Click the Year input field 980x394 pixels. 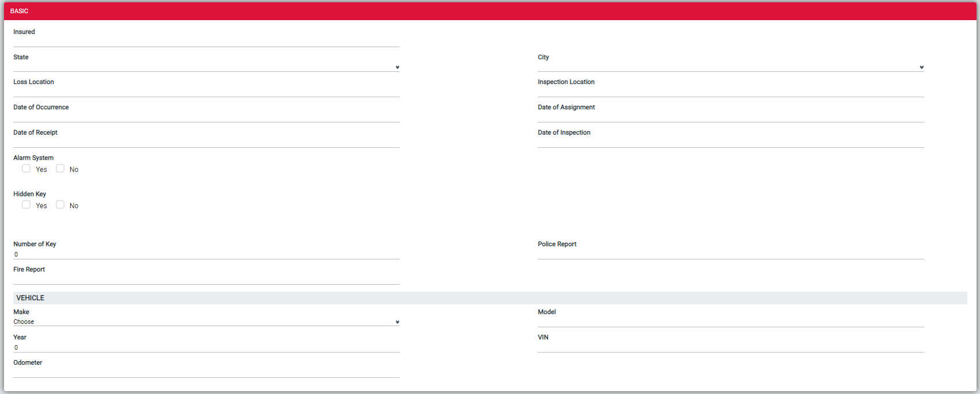[206, 347]
